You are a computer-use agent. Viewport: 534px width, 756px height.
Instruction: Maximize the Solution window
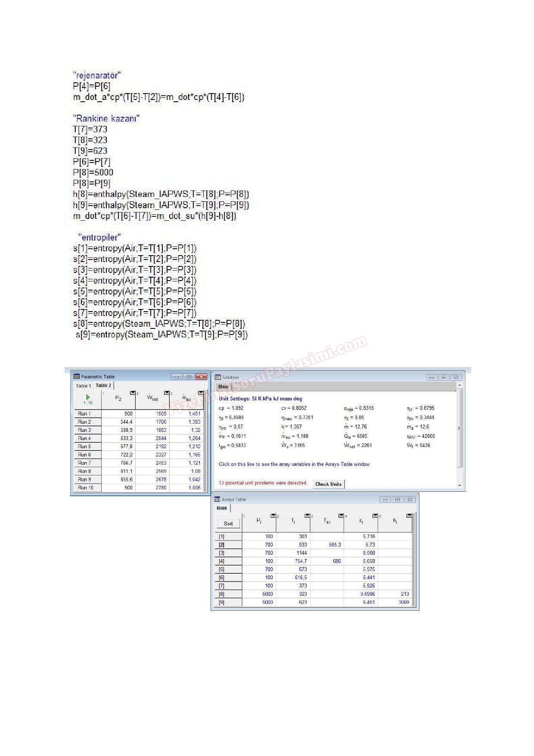point(444,377)
